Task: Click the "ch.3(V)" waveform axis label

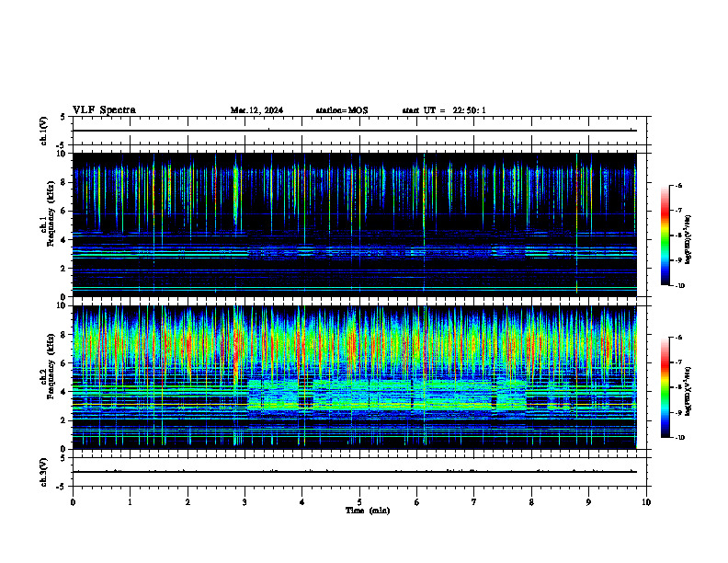Action: coord(43,472)
